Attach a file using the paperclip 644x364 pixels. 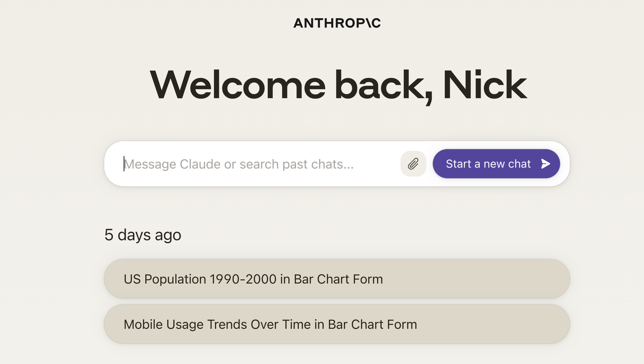click(413, 164)
